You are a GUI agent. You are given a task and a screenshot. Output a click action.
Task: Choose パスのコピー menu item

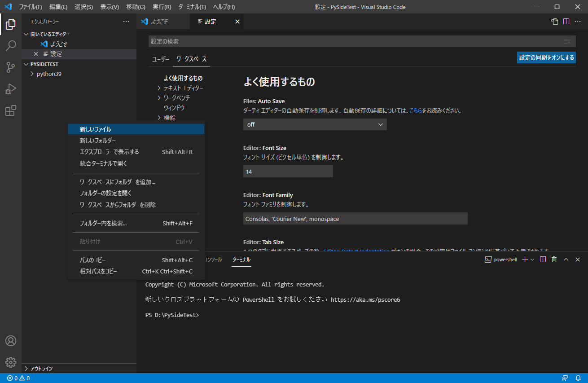(x=136, y=260)
